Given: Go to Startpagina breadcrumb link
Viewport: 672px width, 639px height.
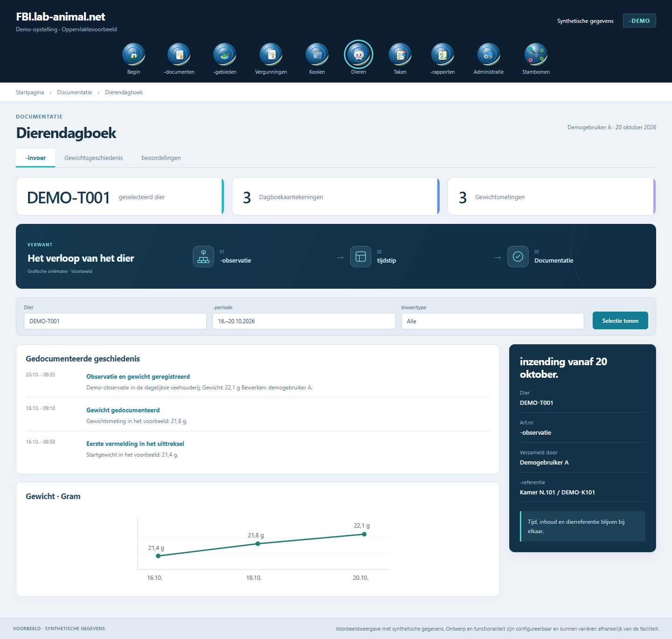Looking at the screenshot, I should point(30,92).
